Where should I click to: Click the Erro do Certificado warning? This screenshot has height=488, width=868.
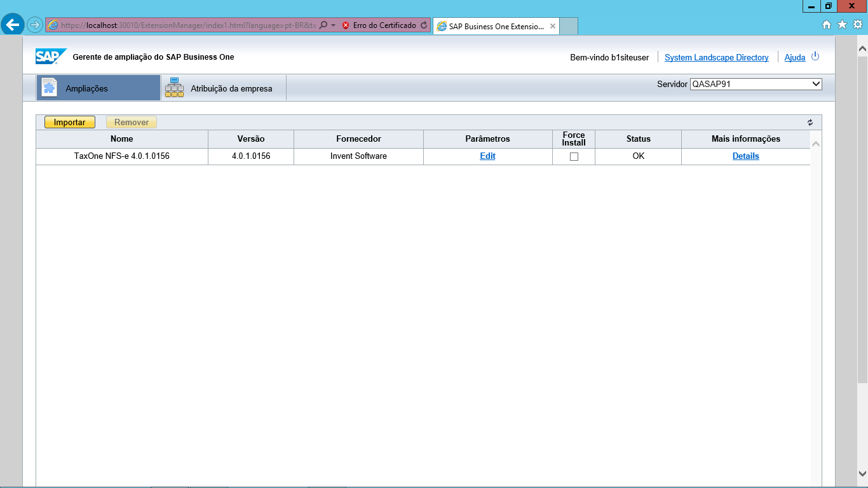pos(379,25)
